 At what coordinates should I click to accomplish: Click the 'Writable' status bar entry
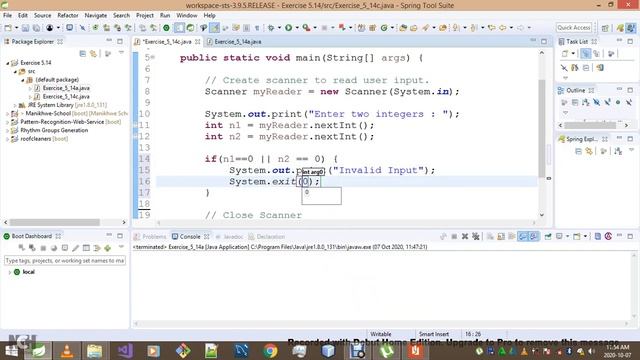click(x=381, y=334)
